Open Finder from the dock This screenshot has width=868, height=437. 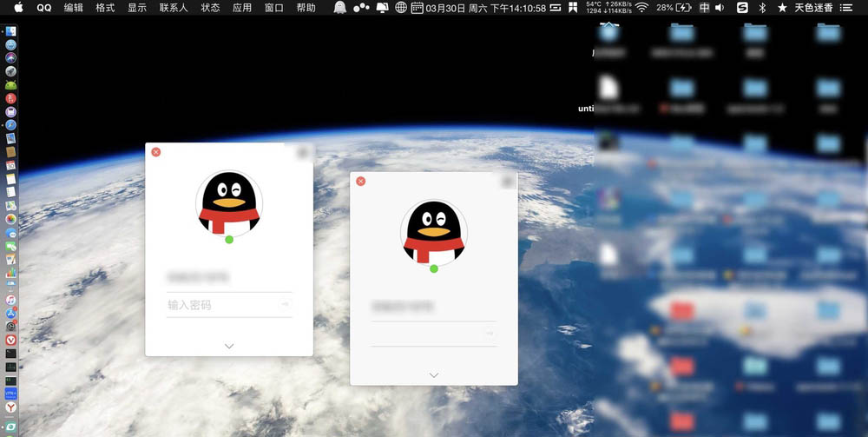[10, 31]
